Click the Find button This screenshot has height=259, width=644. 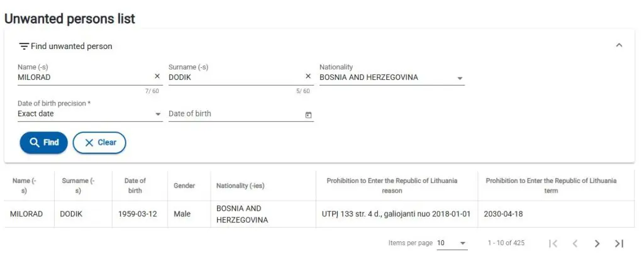click(x=43, y=143)
